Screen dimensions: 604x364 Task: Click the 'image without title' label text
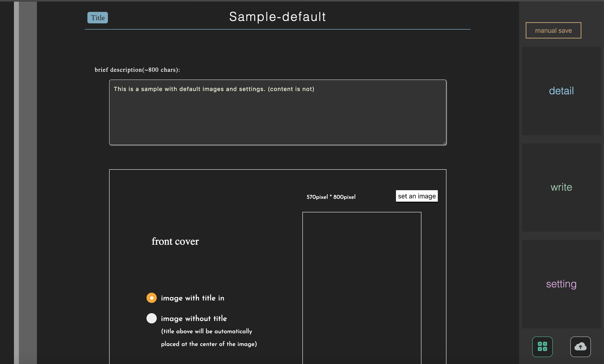(x=194, y=318)
